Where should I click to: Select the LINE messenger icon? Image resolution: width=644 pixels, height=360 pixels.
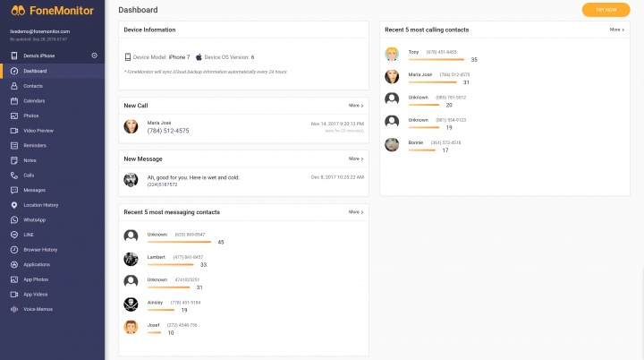click(x=14, y=235)
